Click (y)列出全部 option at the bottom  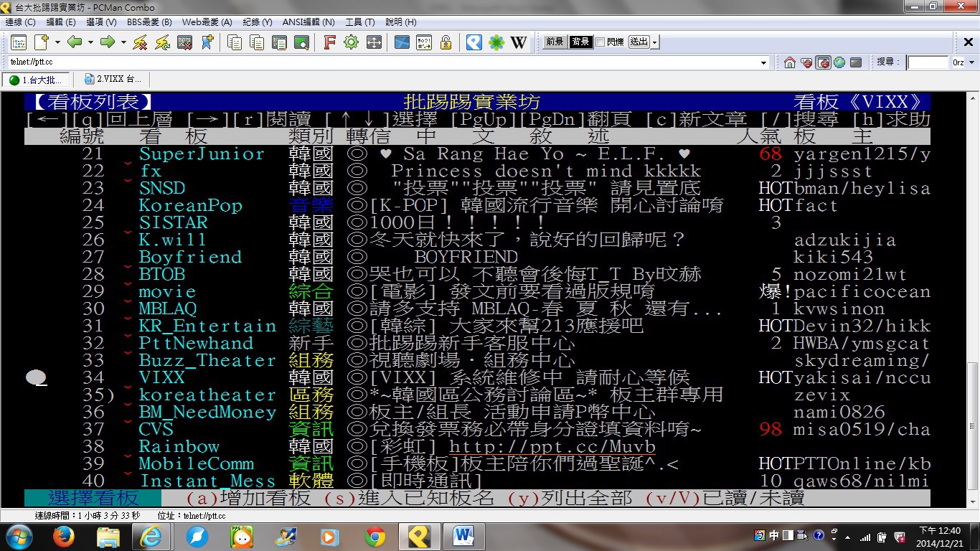coord(570,498)
